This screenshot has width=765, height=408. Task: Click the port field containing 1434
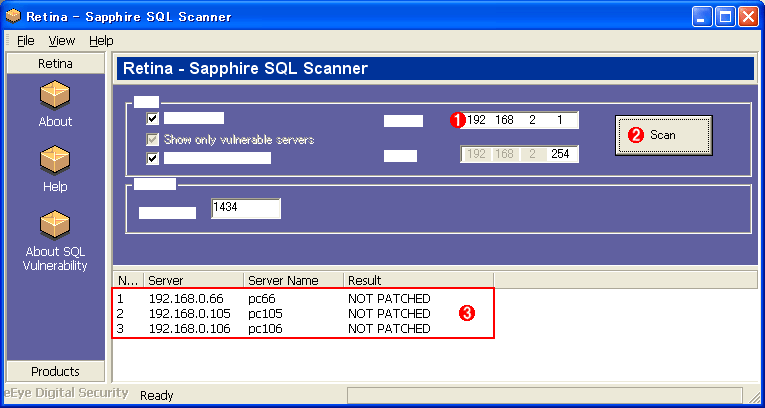coord(246,208)
